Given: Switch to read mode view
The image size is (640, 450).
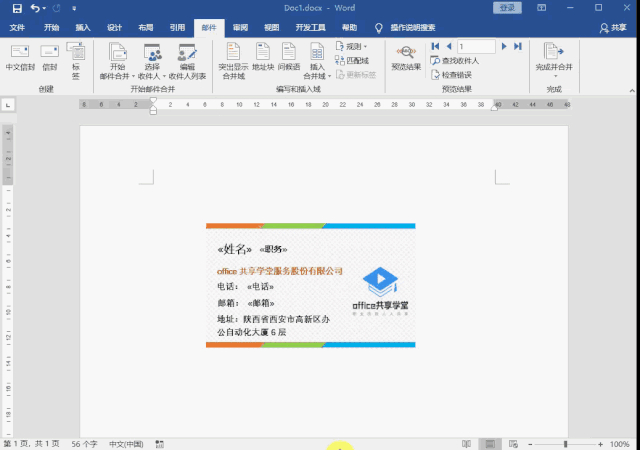Looking at the screenshot, I should coord(466,444).
